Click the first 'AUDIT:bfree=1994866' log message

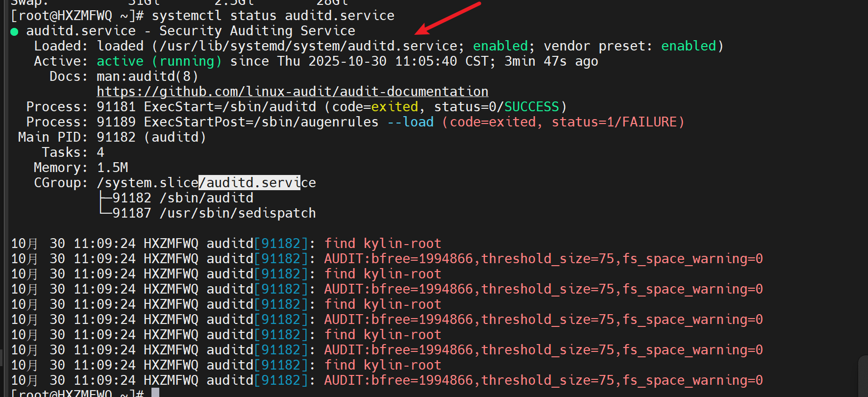tap(544, 259)
